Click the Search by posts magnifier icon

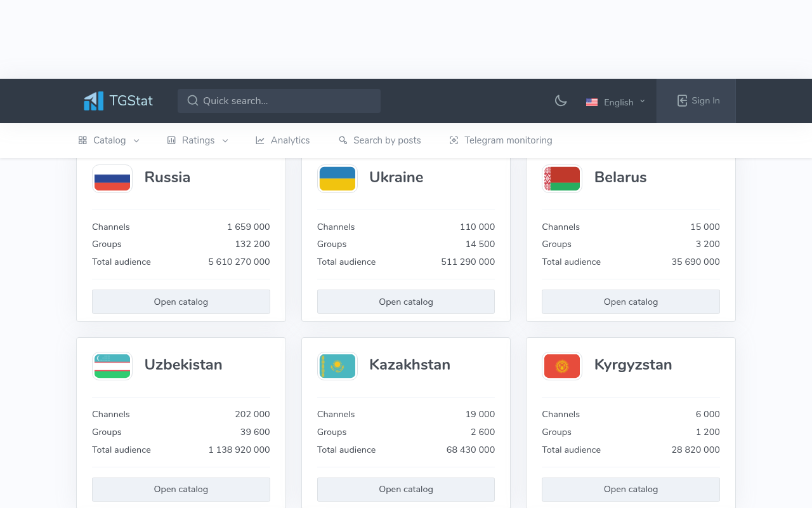[343, 140]
